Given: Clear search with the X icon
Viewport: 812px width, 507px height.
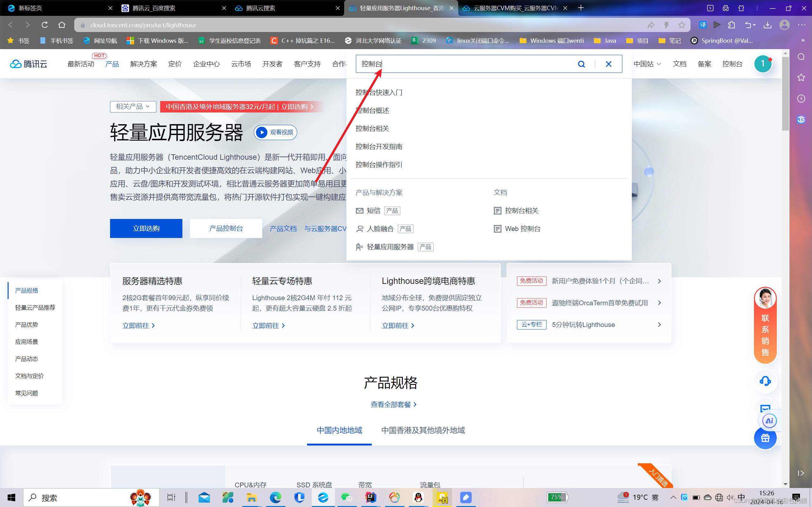Looking at the screenshot, I should 608,64.
